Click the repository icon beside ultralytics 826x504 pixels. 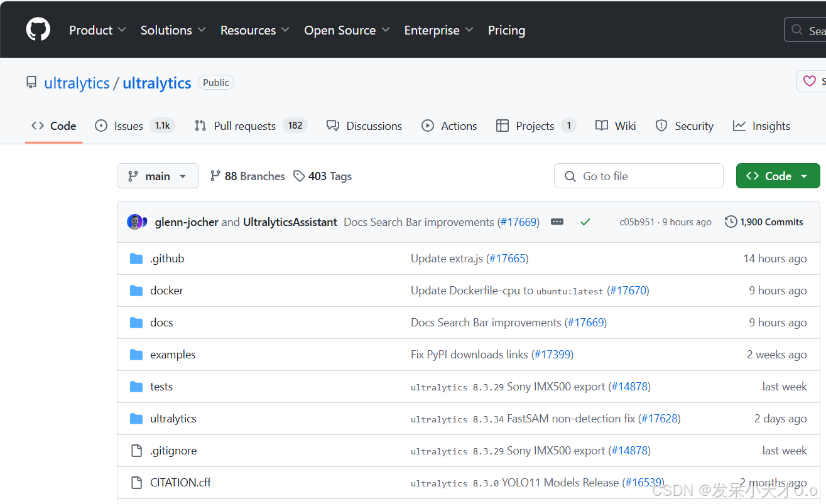click(31, 82)
